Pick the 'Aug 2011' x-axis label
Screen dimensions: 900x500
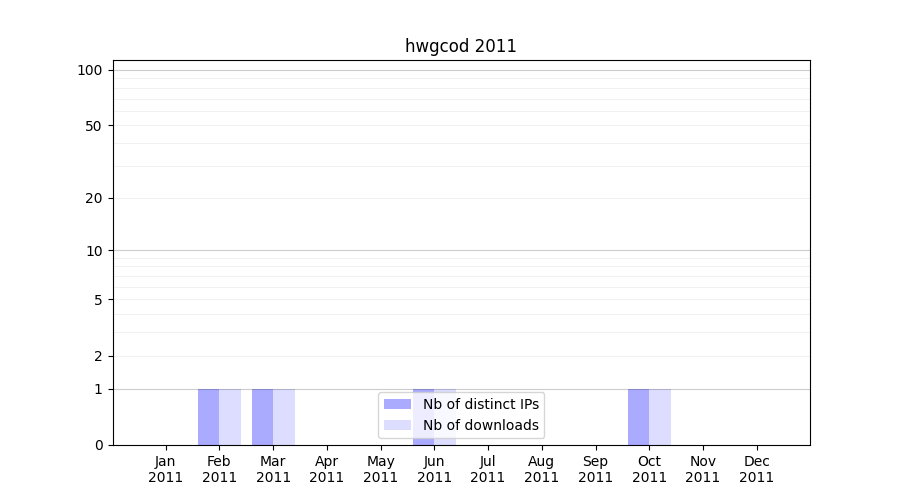(x=541, y=469)
